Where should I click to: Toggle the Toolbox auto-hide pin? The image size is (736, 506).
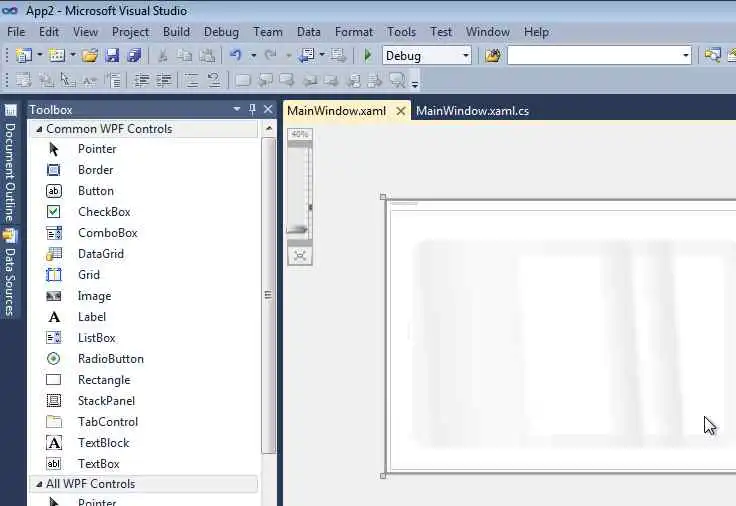pos(252,109)
